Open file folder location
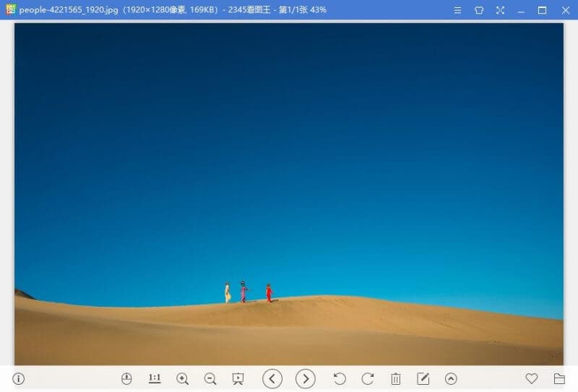578x392 pixels. coord(559,378)
